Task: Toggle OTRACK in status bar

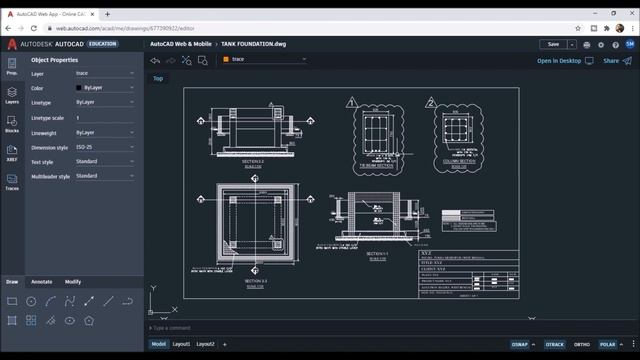Action: (554, 344)
